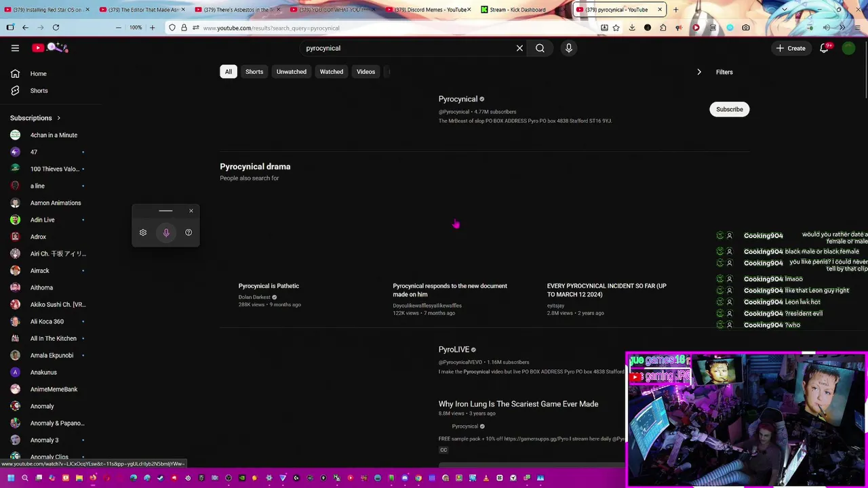Open the Amala Ekpunobi subscription

coord(52,355)
